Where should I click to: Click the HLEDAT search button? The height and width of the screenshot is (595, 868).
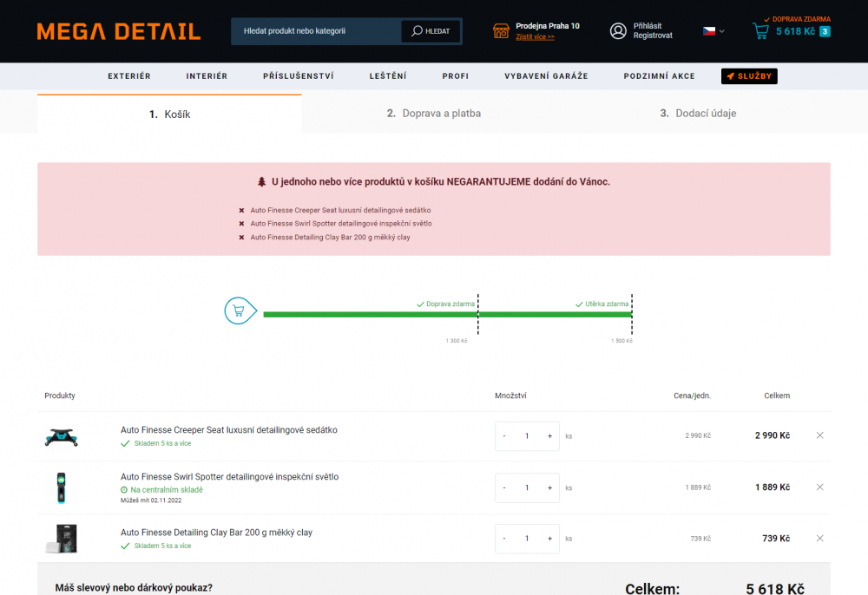[431, 31]
